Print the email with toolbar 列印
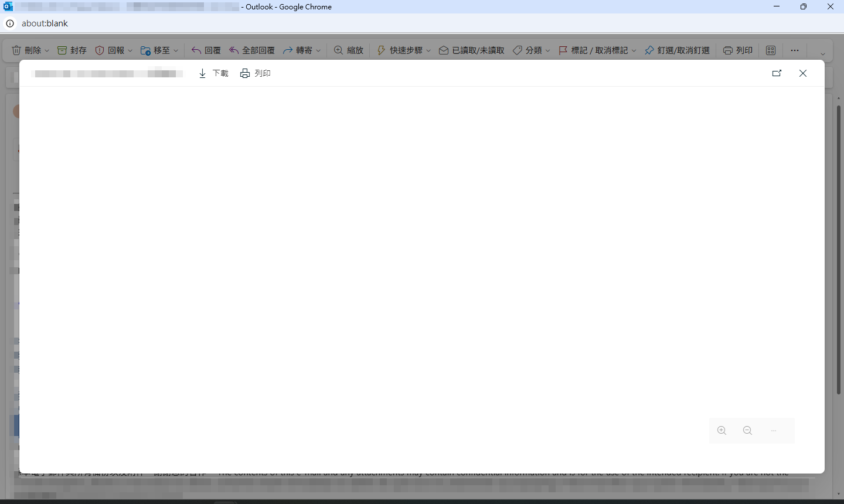This screenshot has width=844, height=504. (738, 50)
